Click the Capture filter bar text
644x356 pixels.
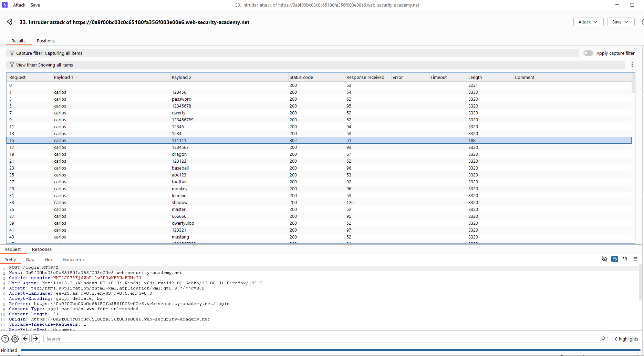click(49, 53)
